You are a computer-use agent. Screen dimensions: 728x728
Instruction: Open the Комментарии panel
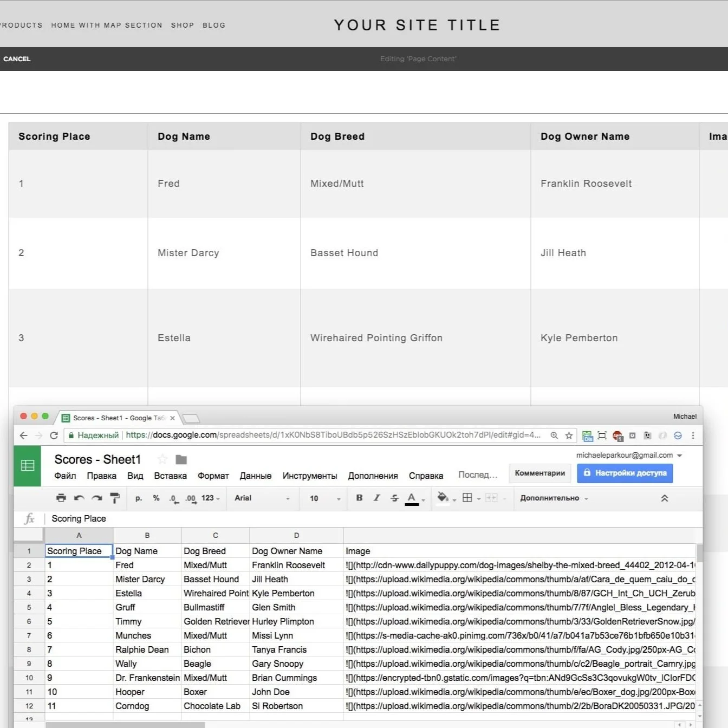coord(539,473)
